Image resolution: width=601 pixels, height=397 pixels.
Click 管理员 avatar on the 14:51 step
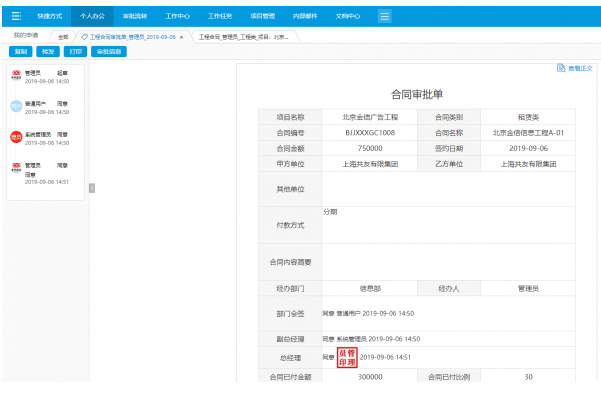16,167
